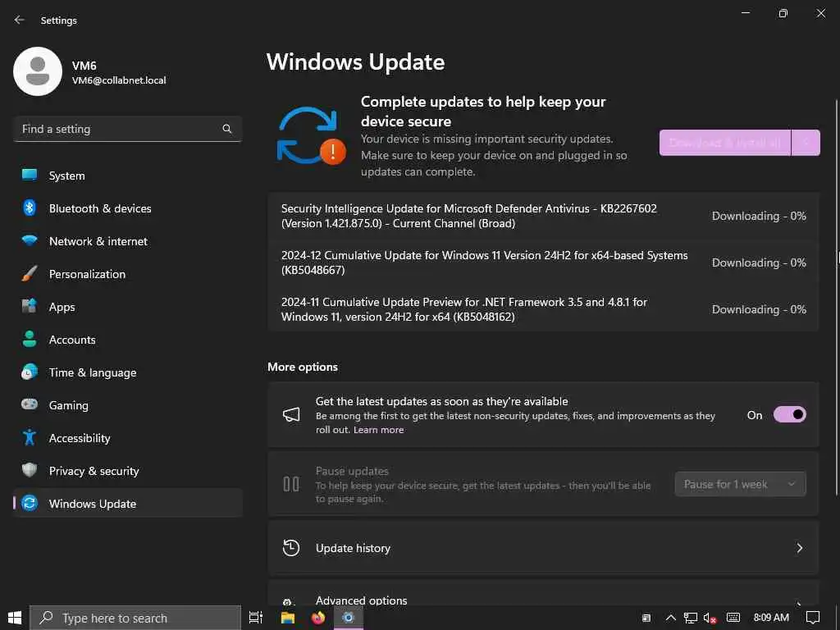This screenshot has width=840, height=630.
Task: Open System settings category
Action: (128, 176)
